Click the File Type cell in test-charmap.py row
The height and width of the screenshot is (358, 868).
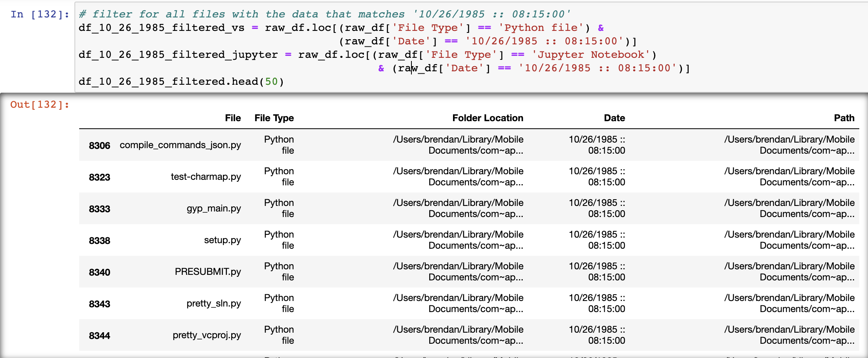coord(279,177)
